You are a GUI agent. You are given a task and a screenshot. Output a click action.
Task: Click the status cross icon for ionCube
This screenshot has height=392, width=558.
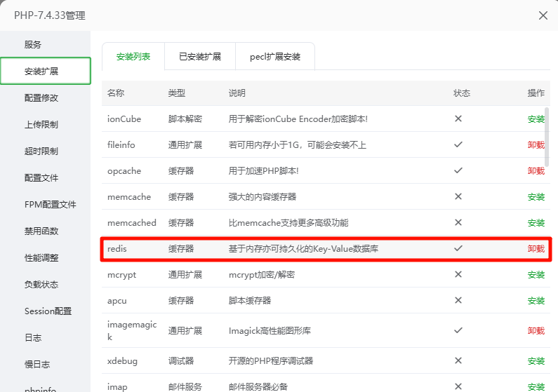click(x=458, y=119)
